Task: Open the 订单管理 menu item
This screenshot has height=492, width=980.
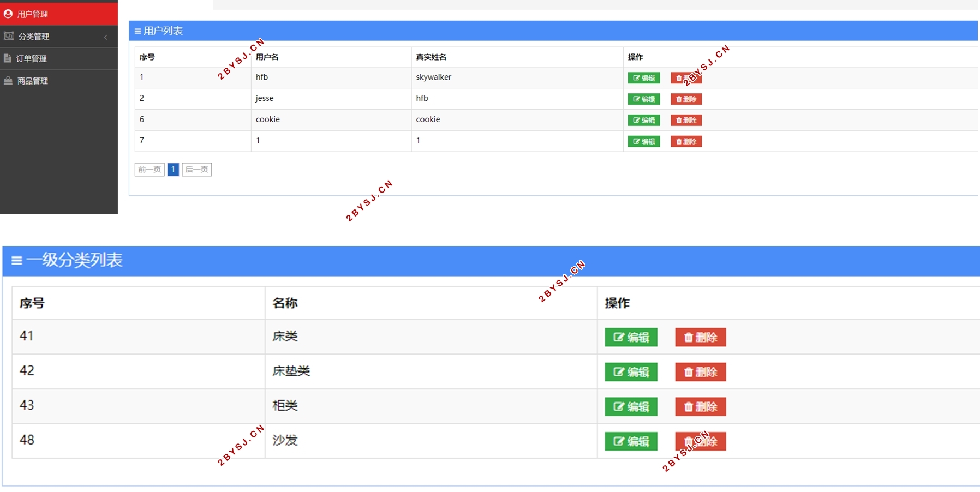Action: pyautogui.click(x=31, y=58)
